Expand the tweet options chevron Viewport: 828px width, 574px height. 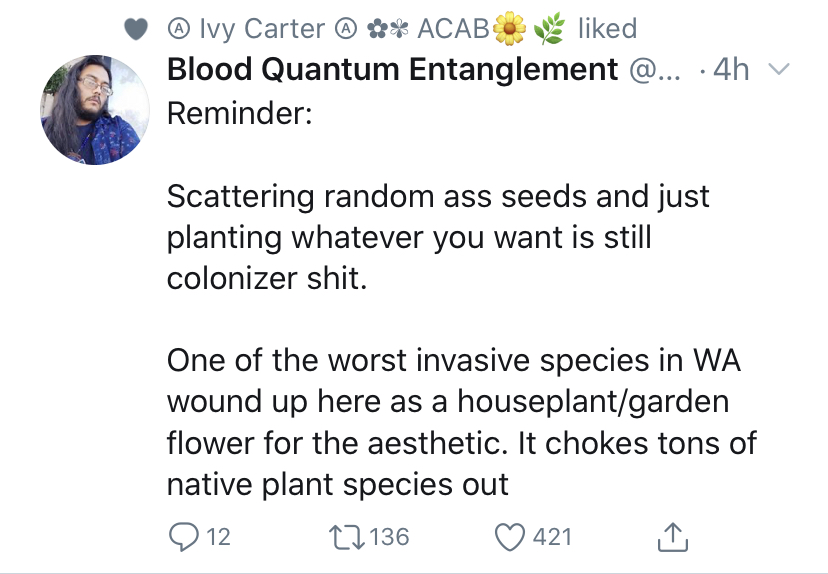(778, 69)
